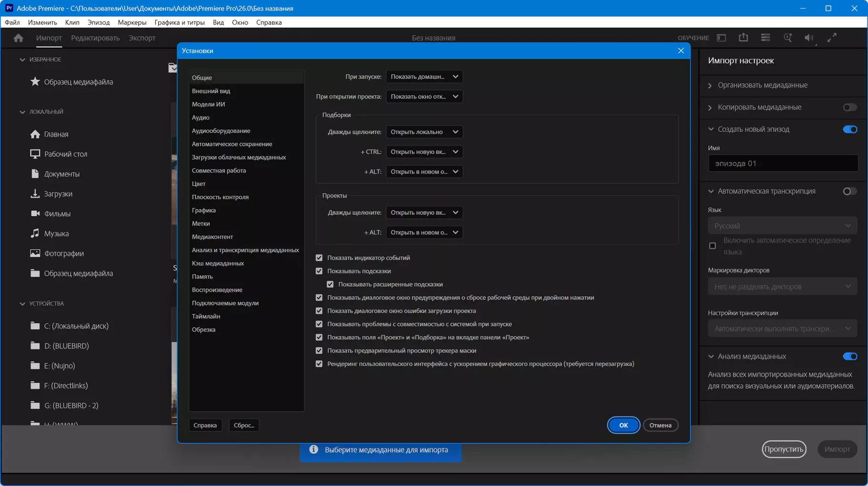Select Кэш медиаданных preferences category

pyautogui.click(x=246, y=263)
